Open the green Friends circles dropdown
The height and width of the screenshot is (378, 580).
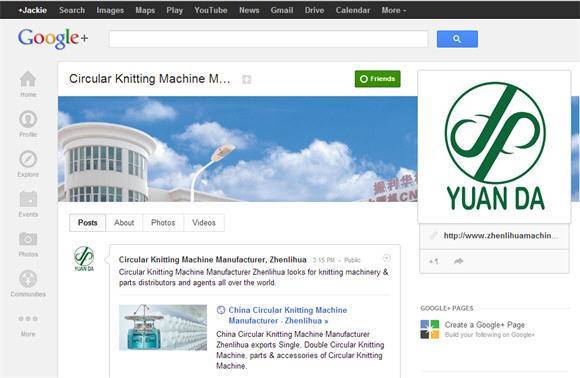(377, 79)
